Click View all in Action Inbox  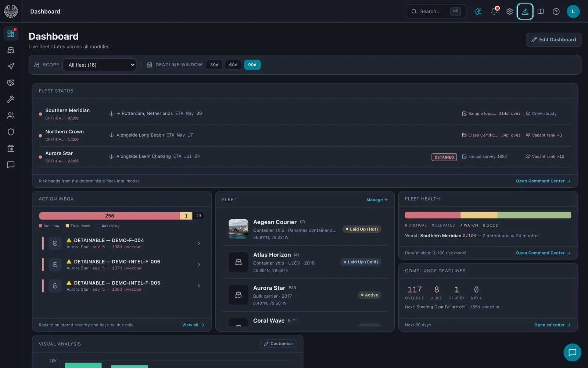193,325
